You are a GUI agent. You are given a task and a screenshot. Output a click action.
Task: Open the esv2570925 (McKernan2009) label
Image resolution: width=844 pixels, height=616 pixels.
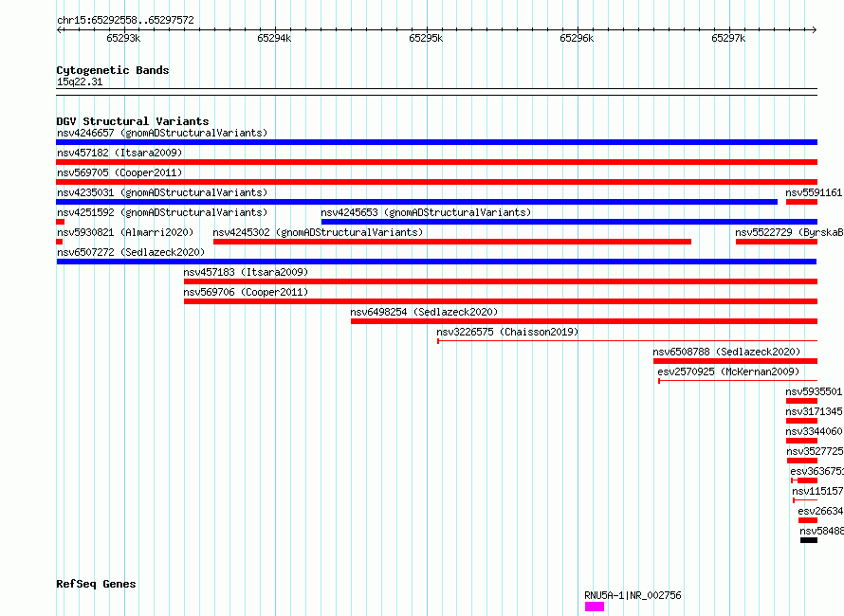(728, 371)
